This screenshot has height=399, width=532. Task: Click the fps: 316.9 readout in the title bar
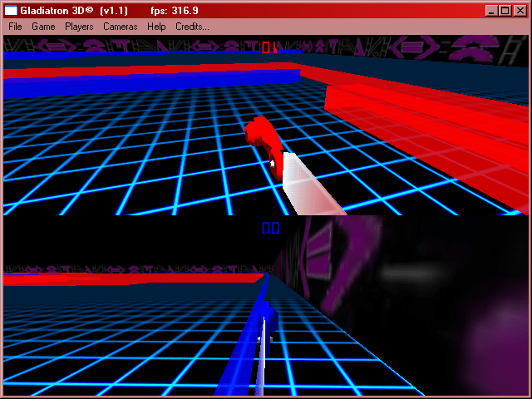pos(175,11)
